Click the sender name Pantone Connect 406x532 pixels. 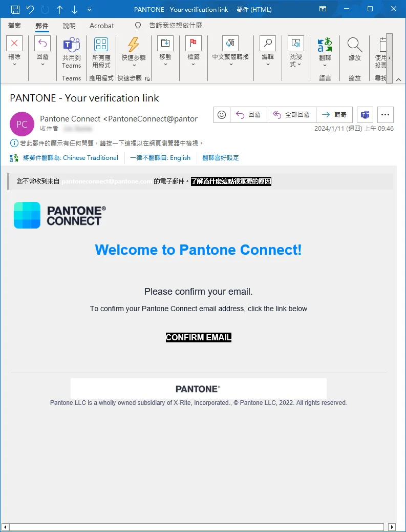70,119
